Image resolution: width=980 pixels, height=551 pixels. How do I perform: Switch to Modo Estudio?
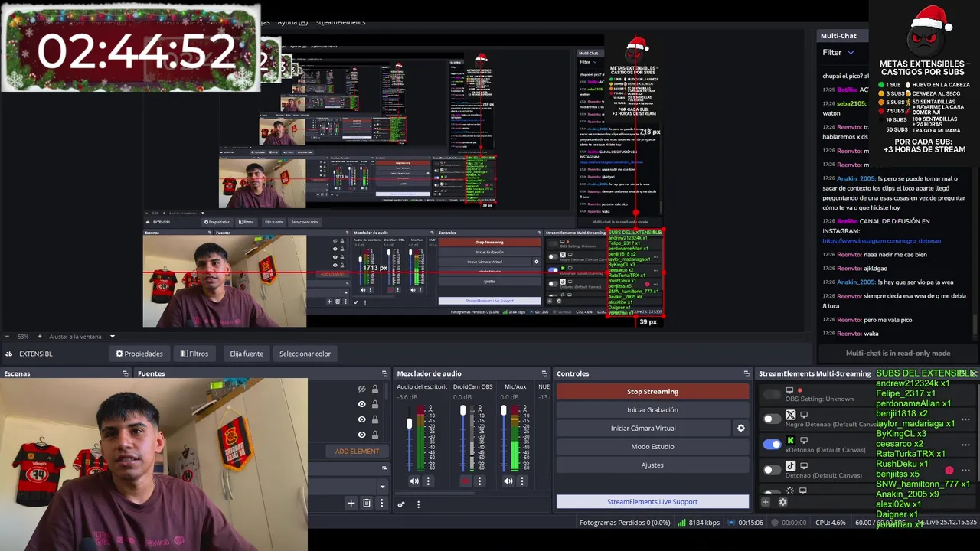(652, 447)
